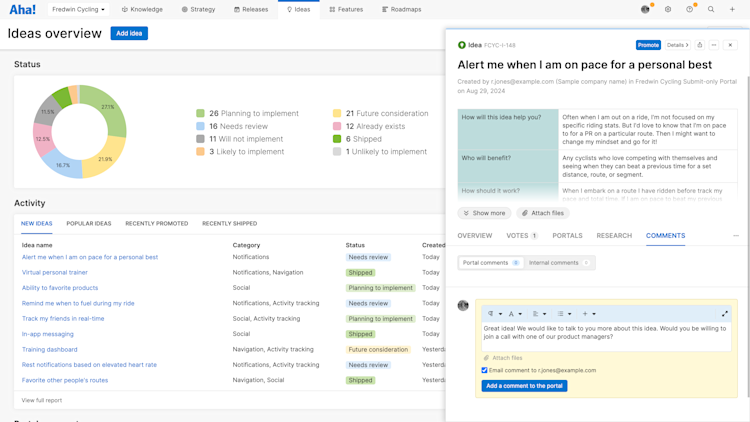Click Needs review legend swatch

(200, 126)
